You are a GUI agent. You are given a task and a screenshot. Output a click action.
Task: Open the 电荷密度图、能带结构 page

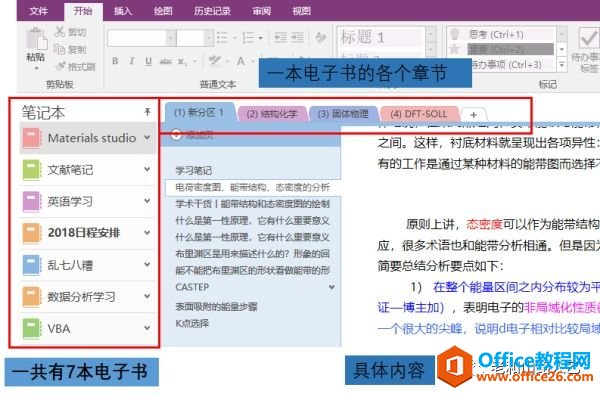tap(253, 187)
